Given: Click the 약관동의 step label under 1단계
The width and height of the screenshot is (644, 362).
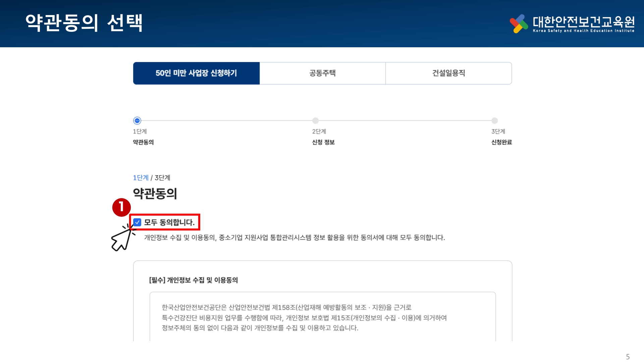Looking at the screenshot, I should click(x=143, y=142).
